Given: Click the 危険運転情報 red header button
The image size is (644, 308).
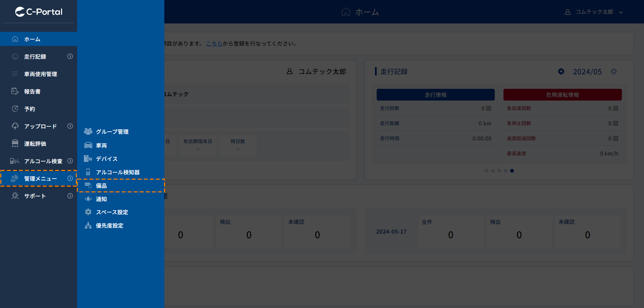Looking at the screenshot, I should pos(562,95).
